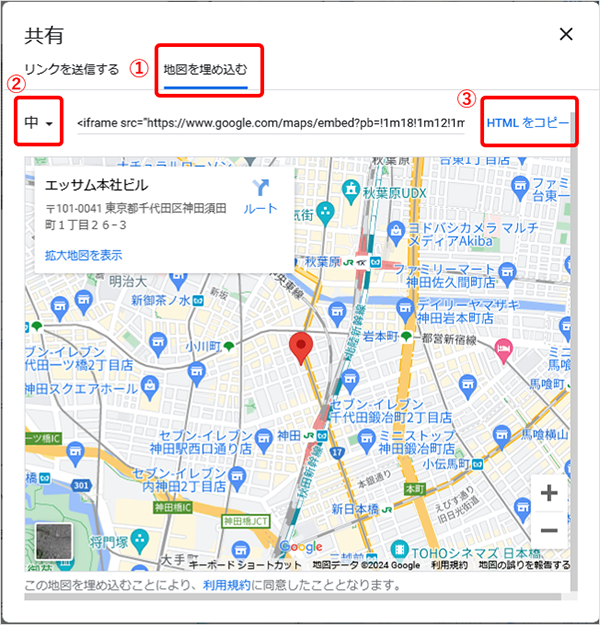This screenshot has width=600, height=625.
Task: Click the 将門塚 landmark icon
Action: [140, 542]
